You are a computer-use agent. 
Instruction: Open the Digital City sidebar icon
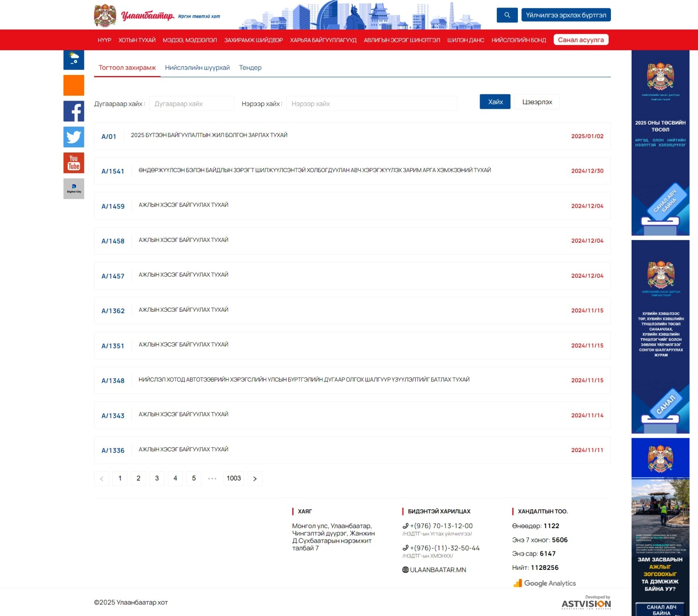(x=74, y=189)
